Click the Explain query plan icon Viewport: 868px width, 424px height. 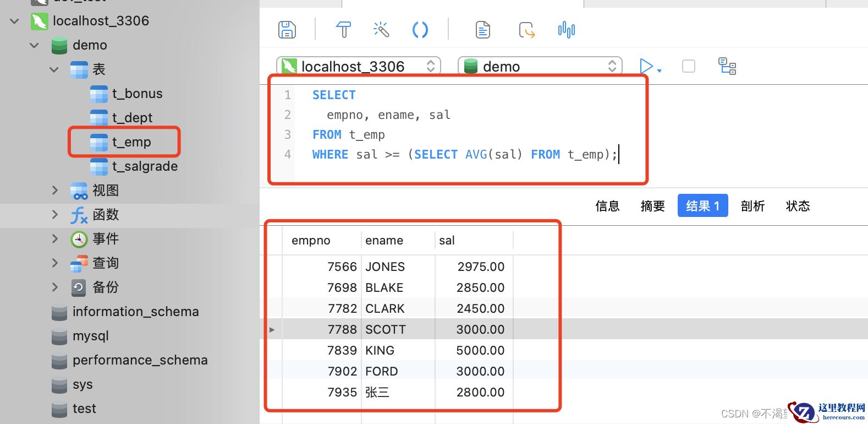727,66
